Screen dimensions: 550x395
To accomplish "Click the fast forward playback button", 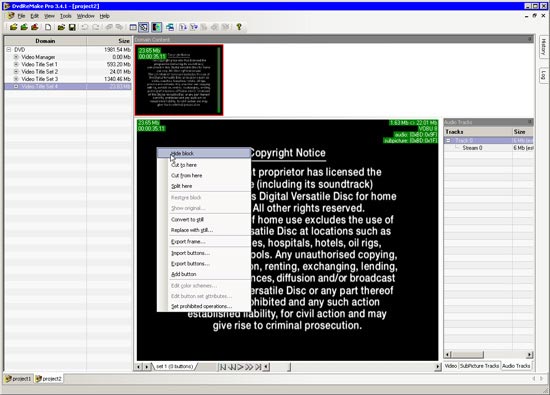I will [249, 367].
